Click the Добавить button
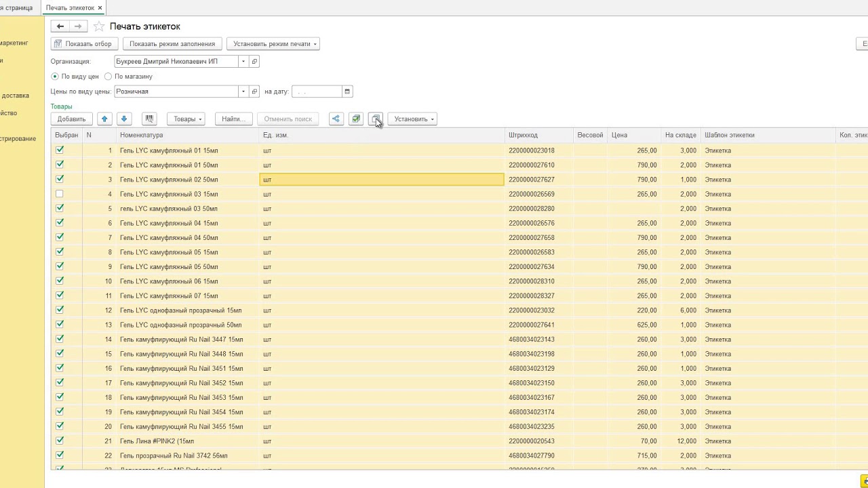The height and width of the screenshot is (488, 868). (x=71, y=119)
